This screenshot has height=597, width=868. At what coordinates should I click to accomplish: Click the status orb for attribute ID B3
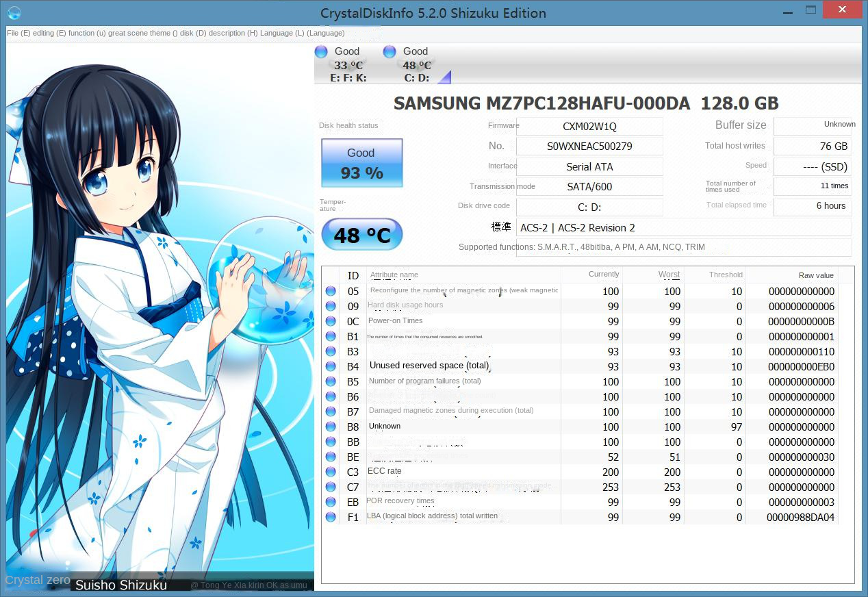click(331, 352)
